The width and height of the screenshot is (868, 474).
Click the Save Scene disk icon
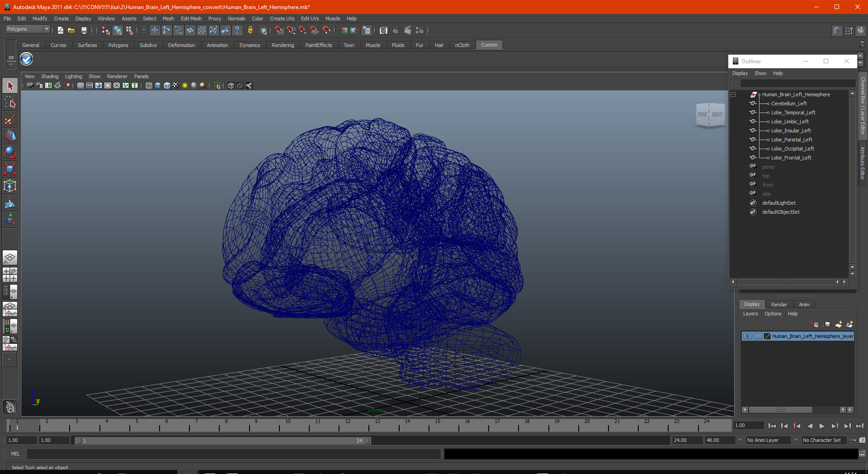click(84, 30)
